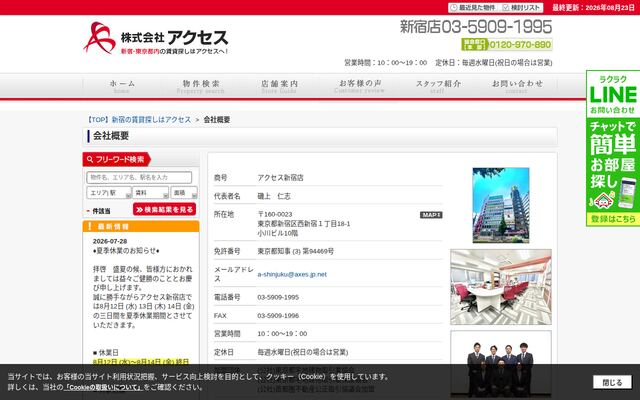Click ◆夏季休業のお知らせ◆ news title
Viewport: 640px width, 400px height.
click(x=126, y=251)
